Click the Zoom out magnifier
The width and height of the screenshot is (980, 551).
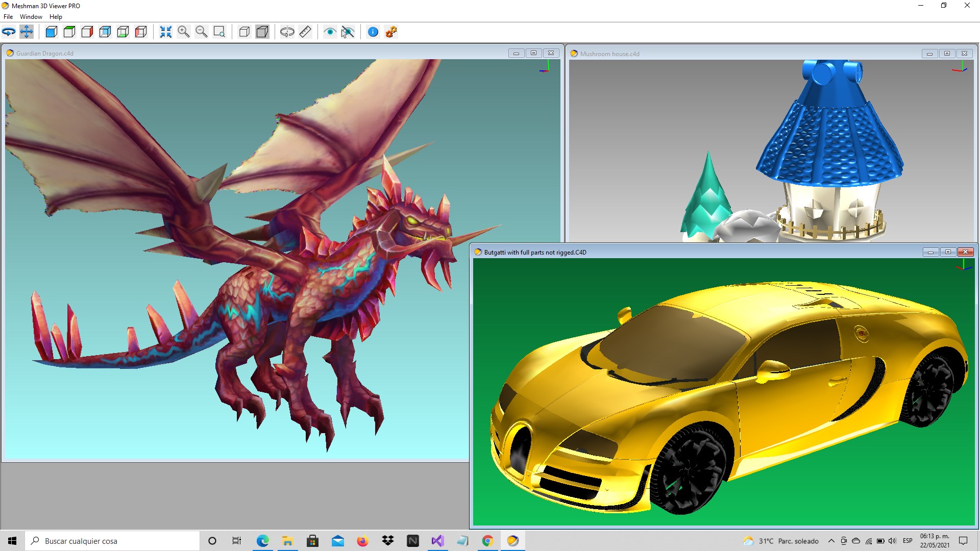click(202, 32)
